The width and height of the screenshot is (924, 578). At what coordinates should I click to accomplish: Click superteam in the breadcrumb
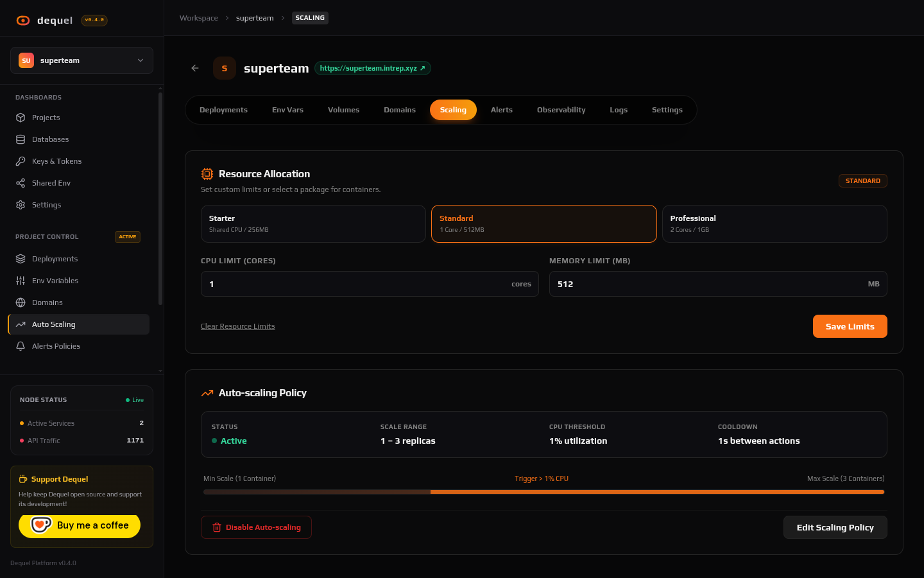(x=255, y=18)
